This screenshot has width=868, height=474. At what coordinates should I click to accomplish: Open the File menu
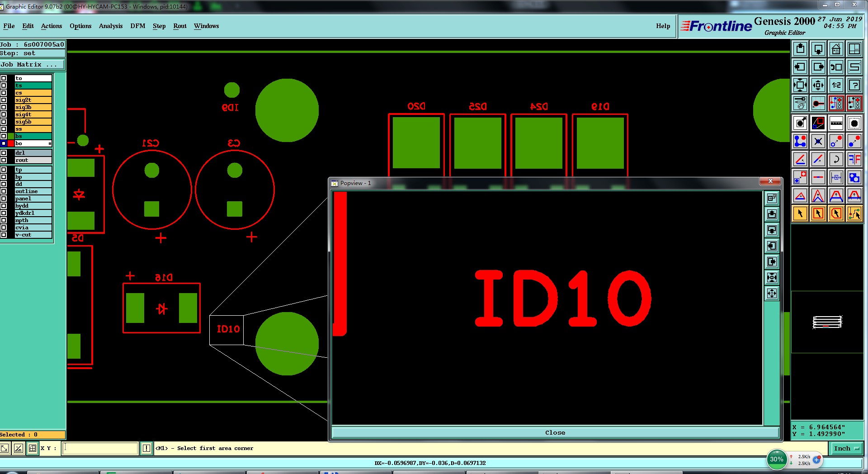9,26
